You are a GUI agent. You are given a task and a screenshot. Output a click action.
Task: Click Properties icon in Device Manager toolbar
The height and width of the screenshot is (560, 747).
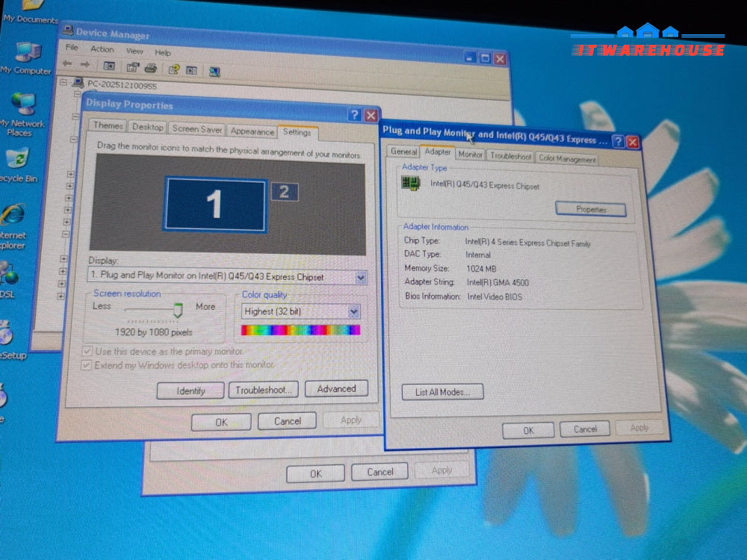coord(132,68)
